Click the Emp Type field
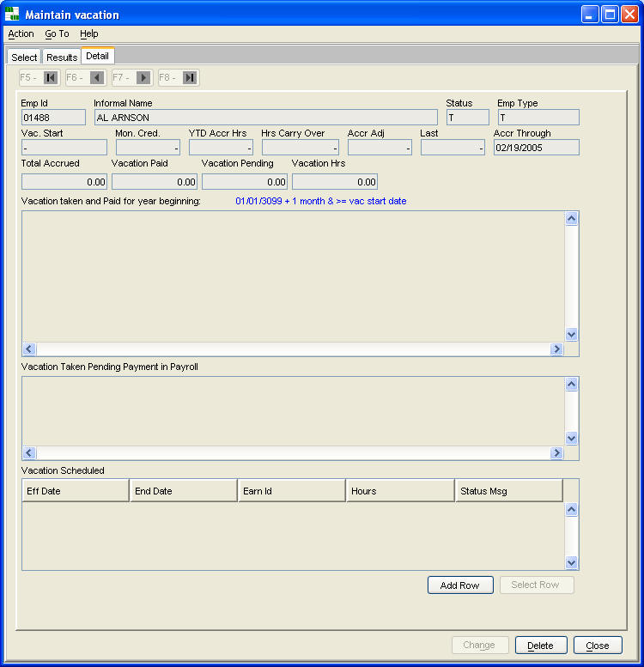This screenshot has width=644, height=667. point(538,118)
